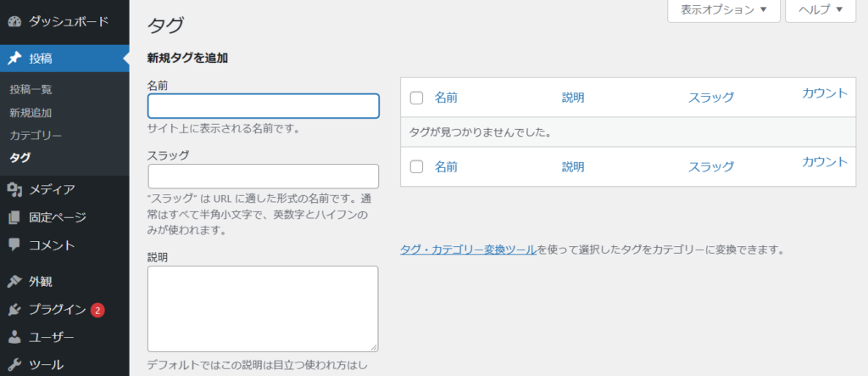Click into the 説明 textarea

(x=263, y=308)
